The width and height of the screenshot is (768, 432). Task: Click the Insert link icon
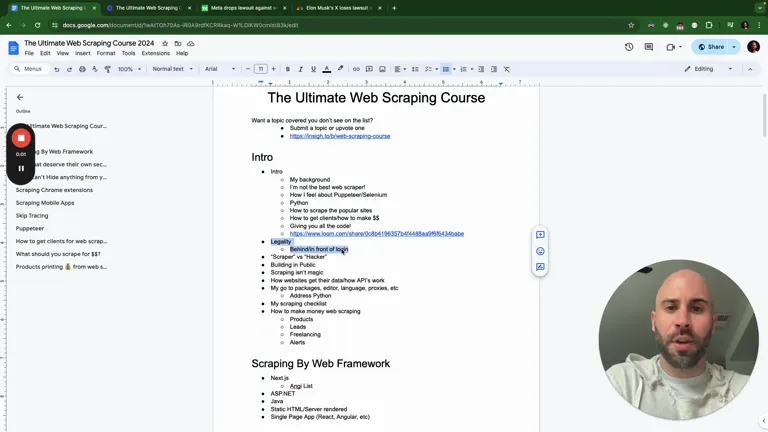(356, 69)
